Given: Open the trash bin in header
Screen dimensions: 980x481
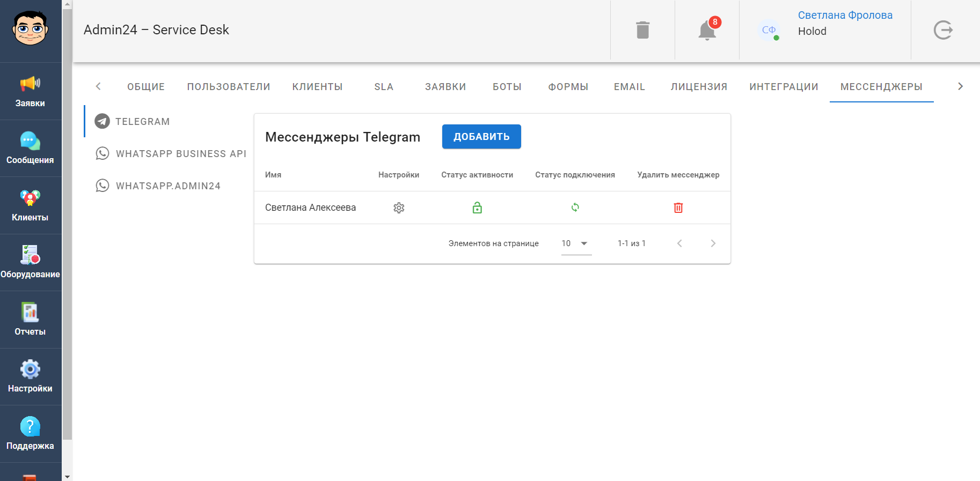Looking at the screenshot, I should pos(642,30).
